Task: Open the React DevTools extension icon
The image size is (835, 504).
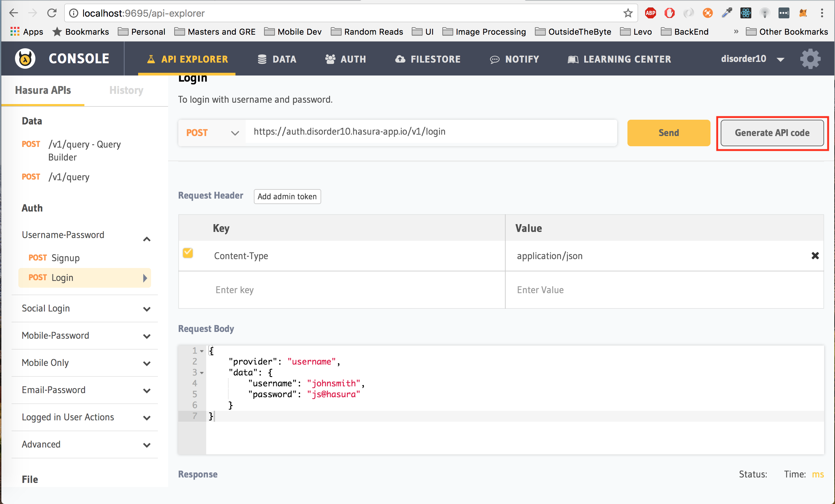Action: 746,13
